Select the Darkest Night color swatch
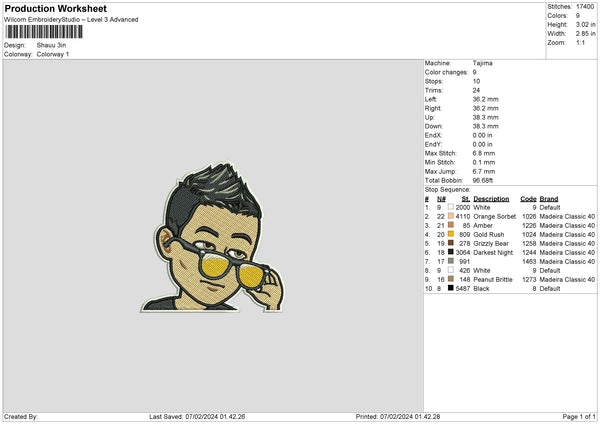The image size is (600, 424). click(451, 252)
